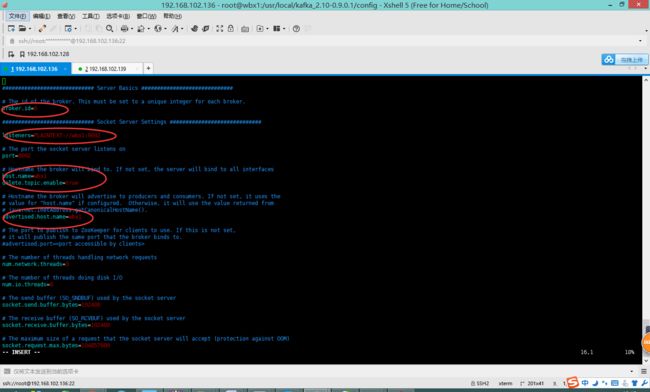The height and width of the screenshot is (392, 650).
Task: Click the keyboard mapping toolbar icon
Action: [245, 29]
